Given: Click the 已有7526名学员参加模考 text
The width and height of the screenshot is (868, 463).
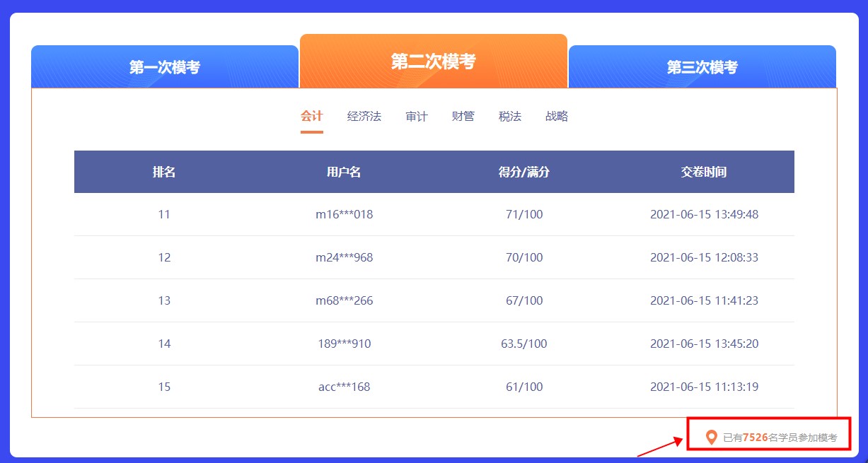Looking at the screenshot, I should (780, 438).
